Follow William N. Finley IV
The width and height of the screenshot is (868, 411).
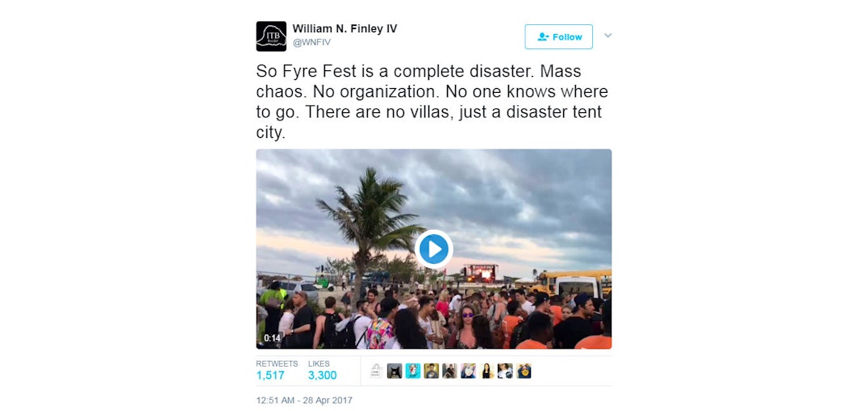[558, 36]
